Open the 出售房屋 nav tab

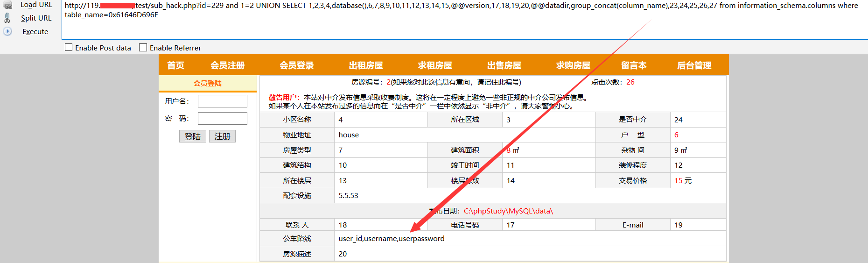tap(504, 65)
